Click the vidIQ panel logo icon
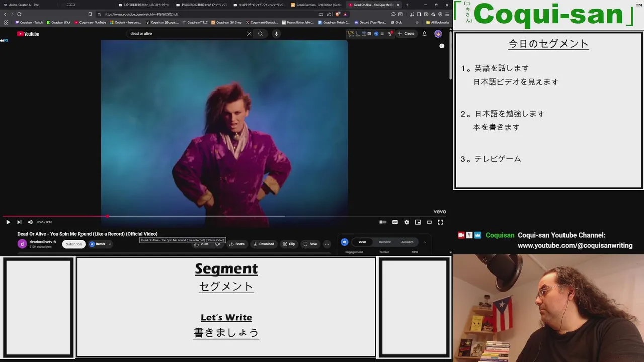Screen dimensions: 644x362 pos(345,242)
